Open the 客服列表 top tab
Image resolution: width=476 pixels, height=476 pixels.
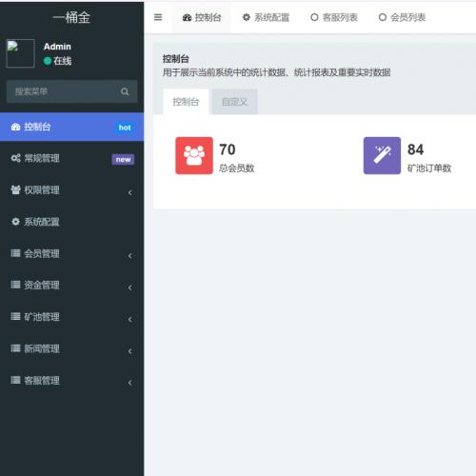(334, 17)
